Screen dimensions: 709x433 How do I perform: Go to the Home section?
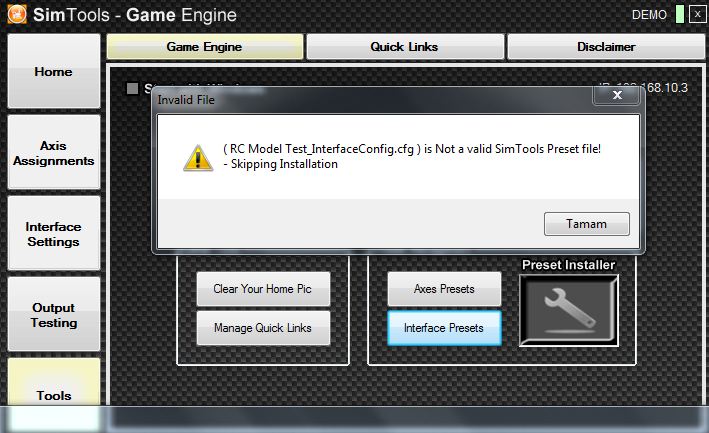[54, 71]
